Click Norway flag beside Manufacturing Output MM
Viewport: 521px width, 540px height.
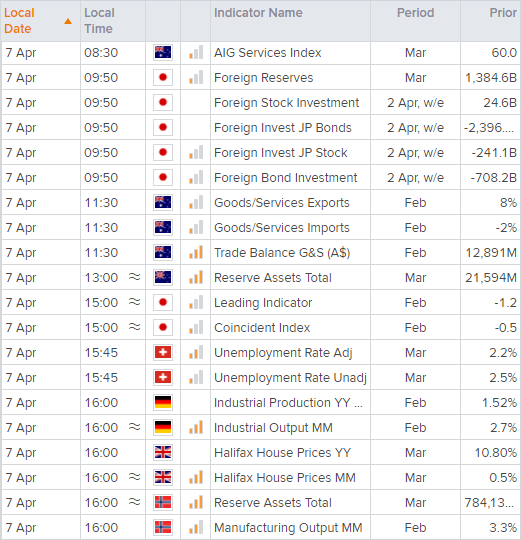pos(163,527)
